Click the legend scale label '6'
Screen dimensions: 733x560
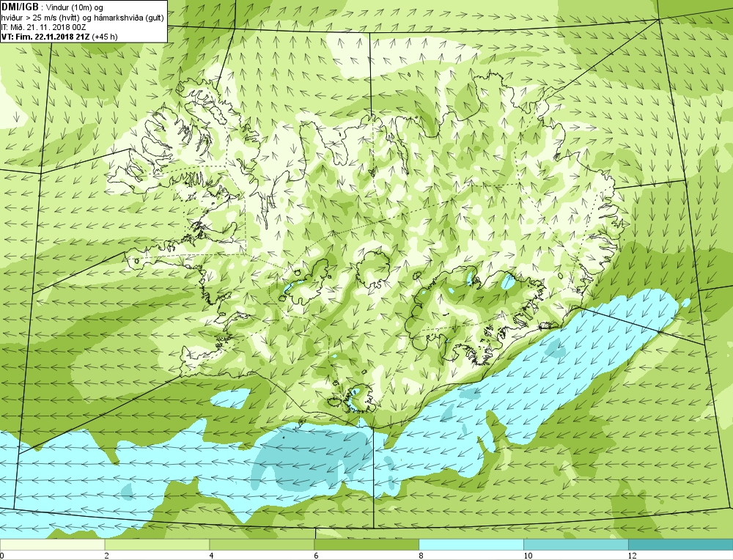click(x=316, y=556)
